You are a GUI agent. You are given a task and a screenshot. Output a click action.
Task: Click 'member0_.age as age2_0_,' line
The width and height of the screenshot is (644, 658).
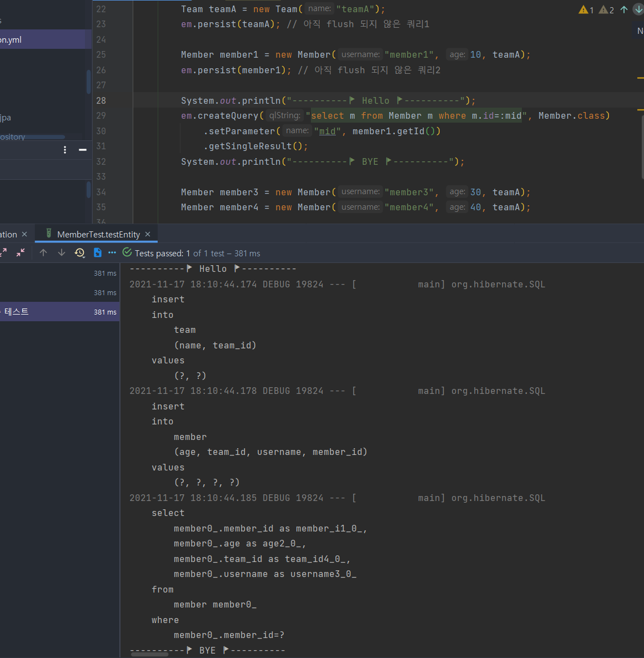(x=240, y=544)
